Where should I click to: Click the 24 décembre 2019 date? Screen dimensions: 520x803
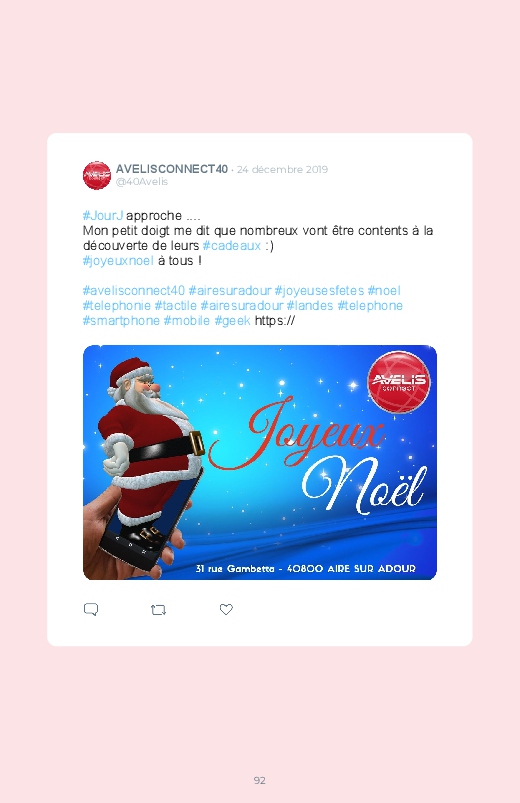tap(282, 170)
